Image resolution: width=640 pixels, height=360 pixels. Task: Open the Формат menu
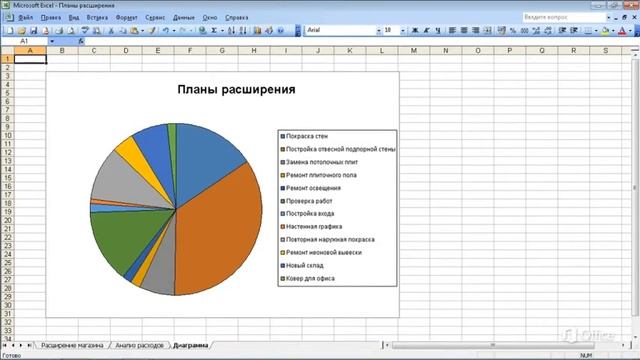pos(127,18)
